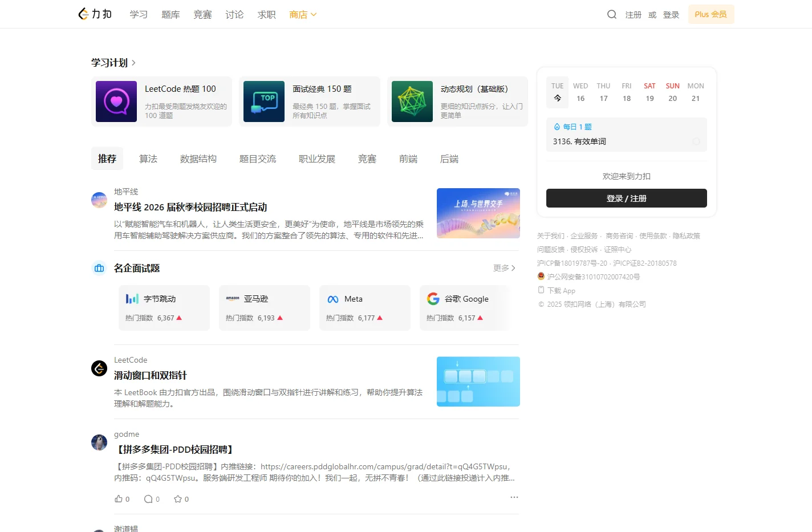Open article 地平线 2026 届秋季校园招聘正式启动

[190, 207]
